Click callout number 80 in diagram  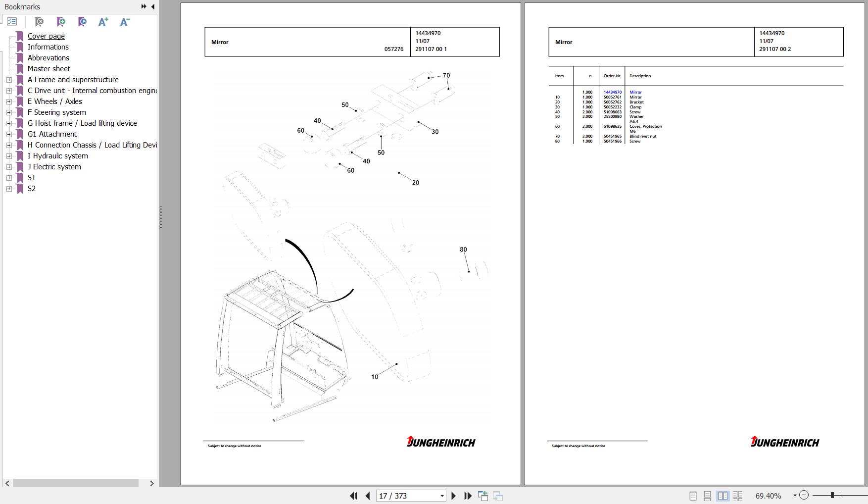pyautogui.click(x=463, y=250)
